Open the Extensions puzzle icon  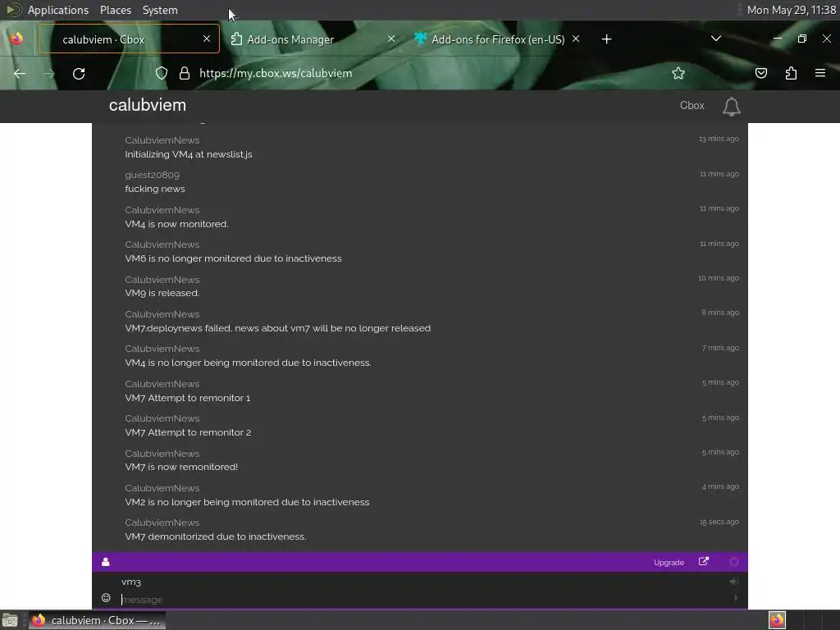pos(791,73)
